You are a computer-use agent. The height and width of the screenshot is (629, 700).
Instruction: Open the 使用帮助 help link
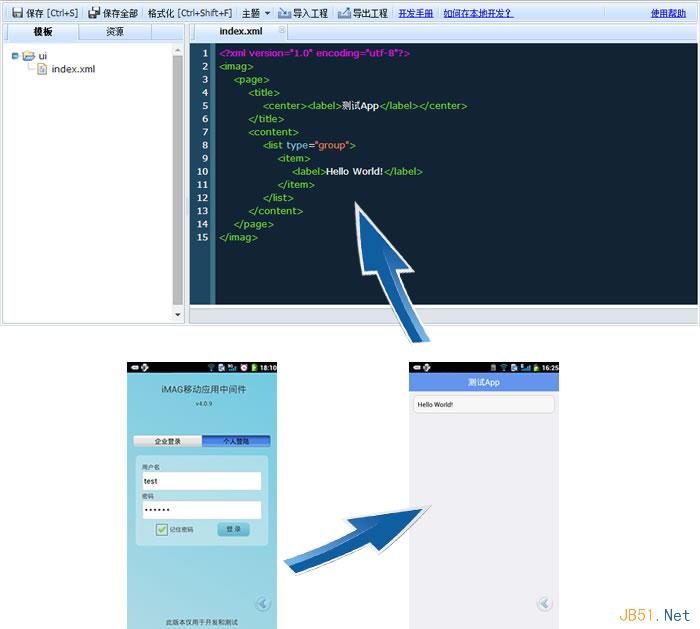pos(668,13)
